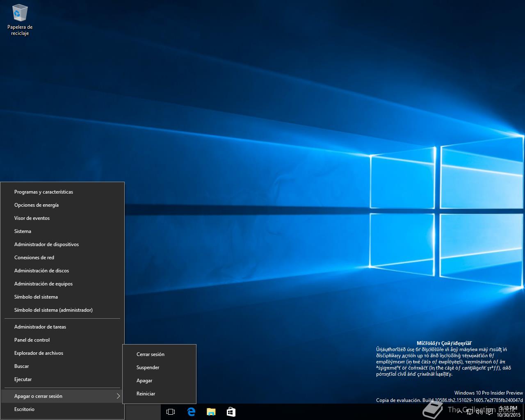This screenshot has width=525, height=420.
Task: Open Task View from the taskbar
Action: (171, 412)
